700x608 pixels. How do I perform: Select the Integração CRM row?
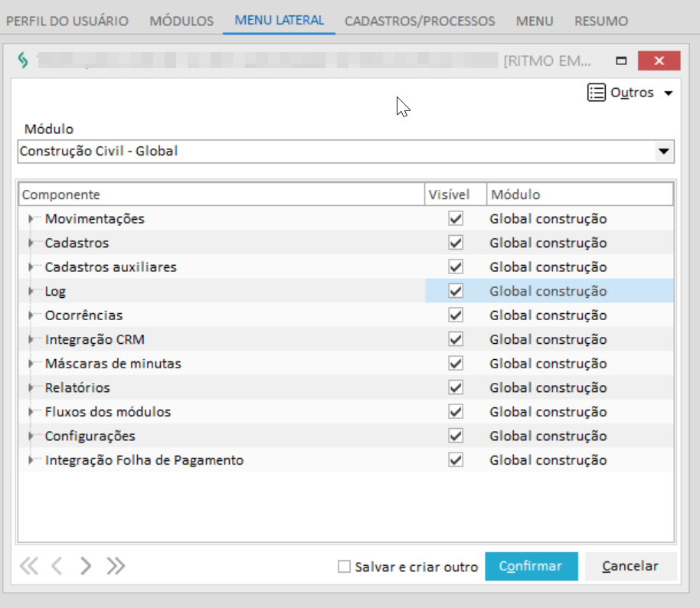pyautogui.click(x=94, y=339)
